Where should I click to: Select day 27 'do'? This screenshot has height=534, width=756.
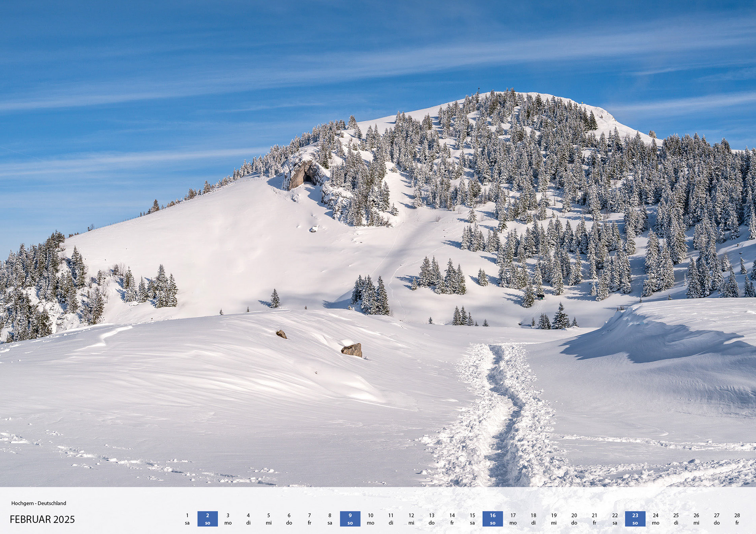point(717,519)
